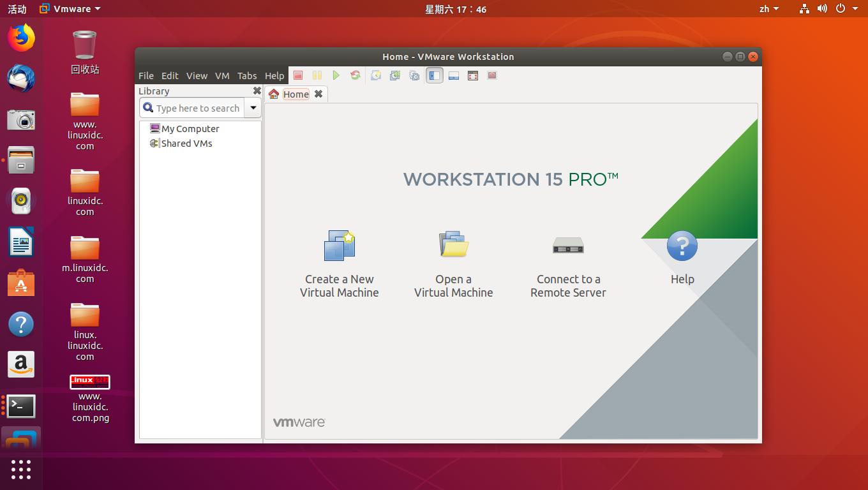Screen dimensions: 868x490
Task: Click the Revert to Snapshot toolbar icon
Action: (395, 75)
